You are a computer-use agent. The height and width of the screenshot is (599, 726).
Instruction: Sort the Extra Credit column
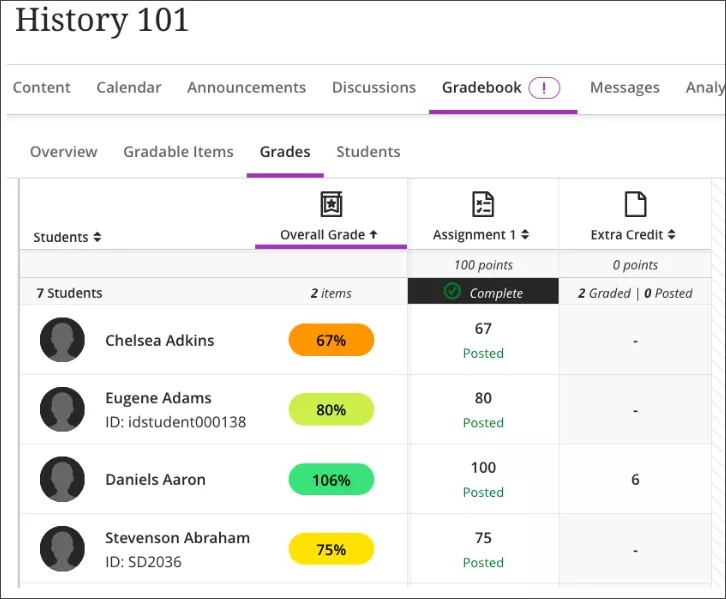672,235
